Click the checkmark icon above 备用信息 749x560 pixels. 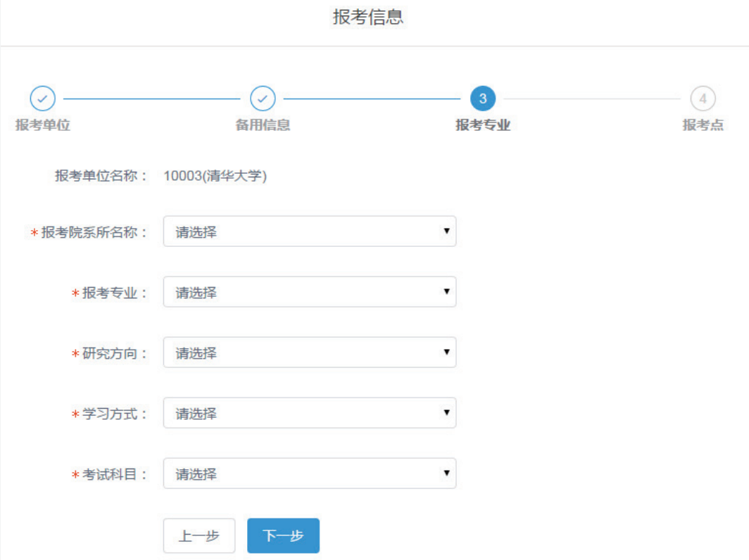263,99
